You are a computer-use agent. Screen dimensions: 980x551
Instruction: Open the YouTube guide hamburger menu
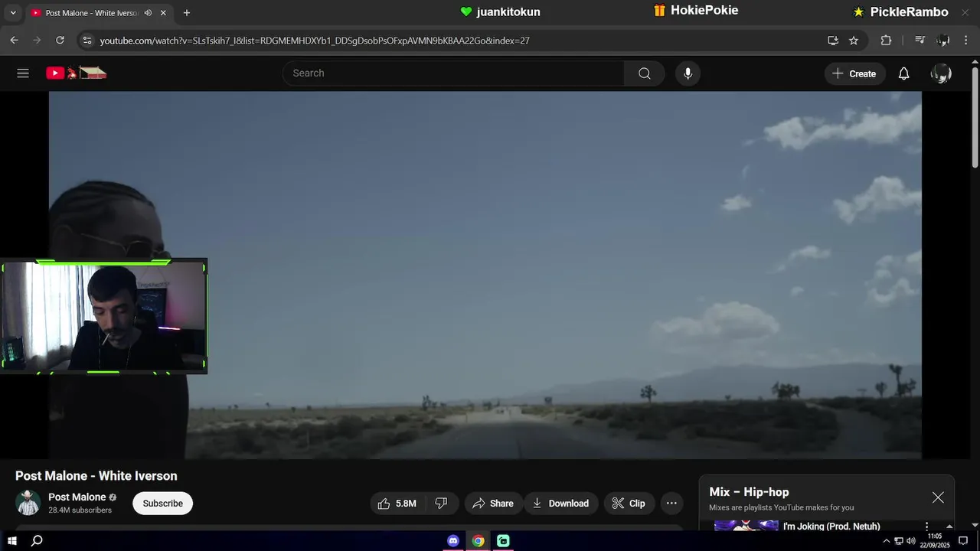pos(23,73)
